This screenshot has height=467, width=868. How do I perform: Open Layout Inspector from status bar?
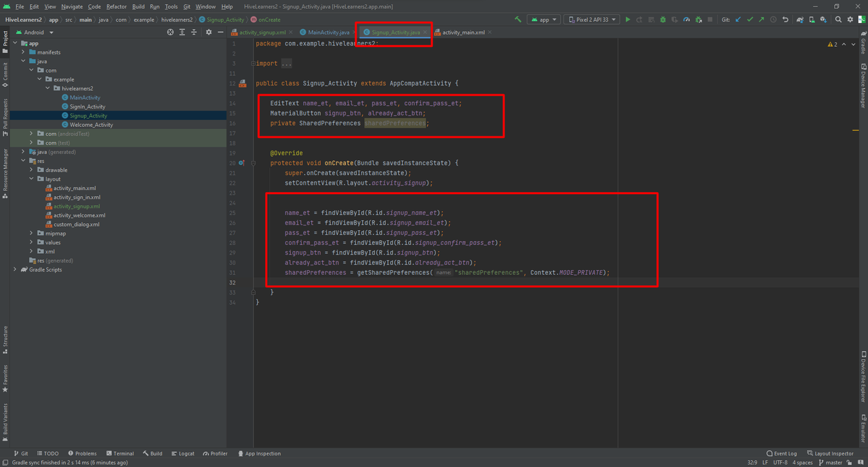[830, 453]
